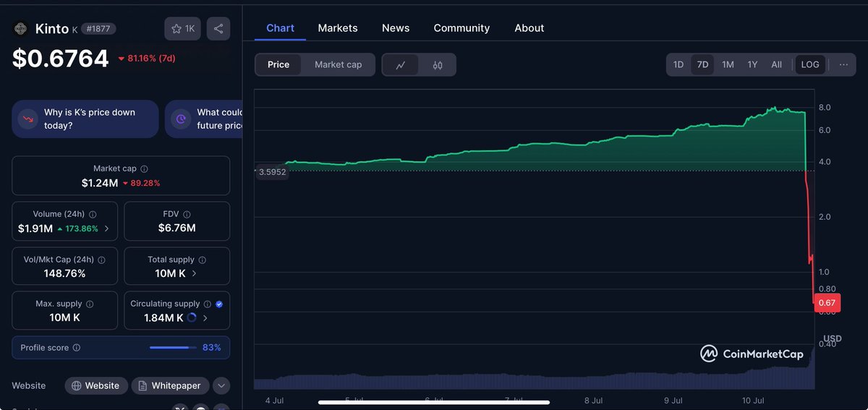The image size is (868, 410).
Task: Click the red 0.67 current price label
Action: point(827,303)
